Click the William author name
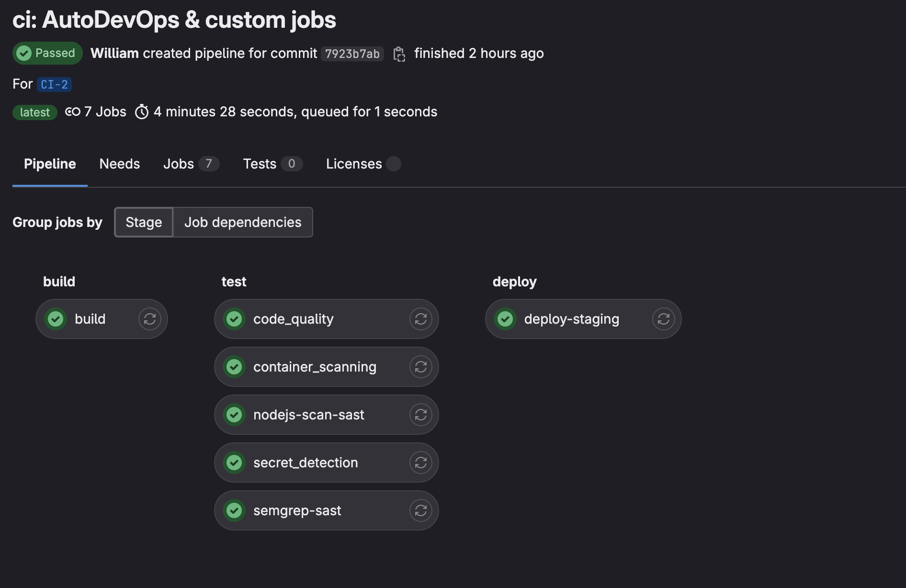The width and height of the screenshot is (906, 588). pos(115,53)
